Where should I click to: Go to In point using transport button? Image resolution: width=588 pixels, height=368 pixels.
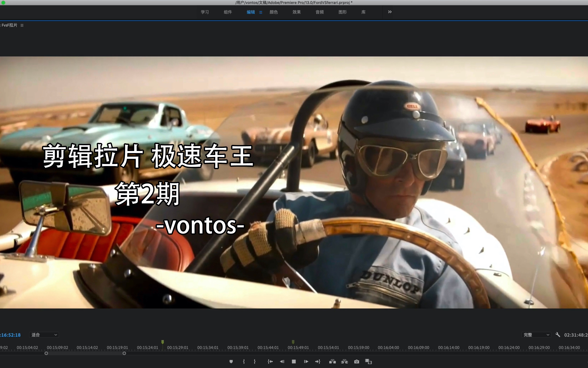click(270, 361)
